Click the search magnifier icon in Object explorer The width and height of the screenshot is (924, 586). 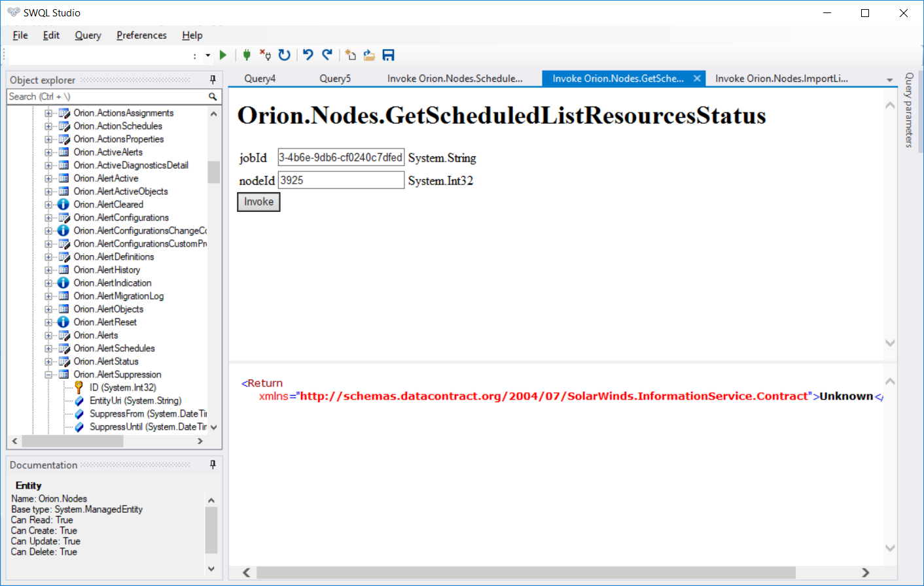click(213, 97)
